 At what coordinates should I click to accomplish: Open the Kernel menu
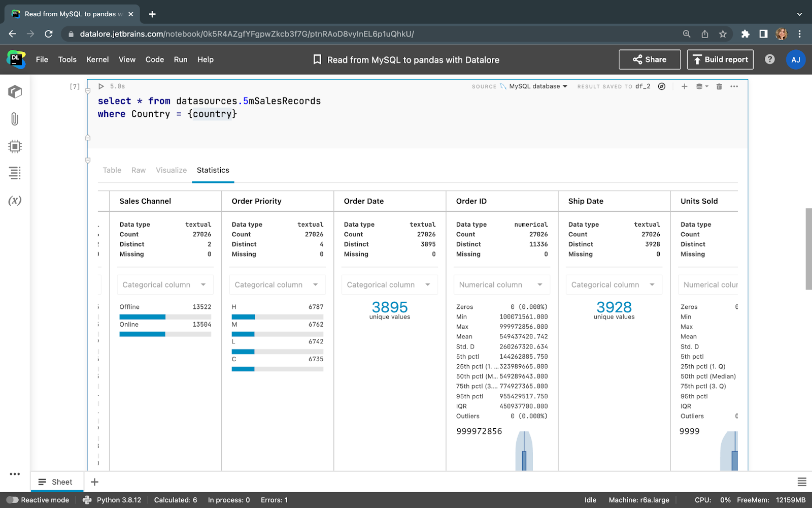pyautogui.click(x=97, y=59)
